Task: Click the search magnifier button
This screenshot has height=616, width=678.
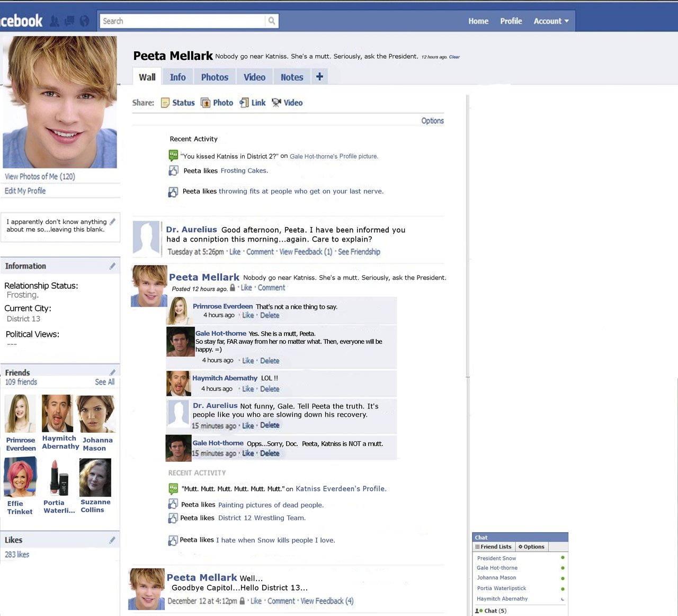Action: tap(272, 21)
